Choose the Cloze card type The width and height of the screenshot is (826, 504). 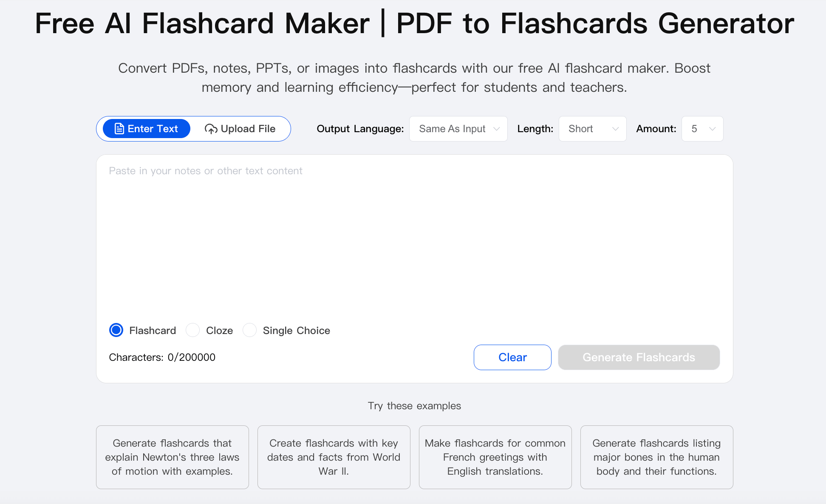coord(193,330)
